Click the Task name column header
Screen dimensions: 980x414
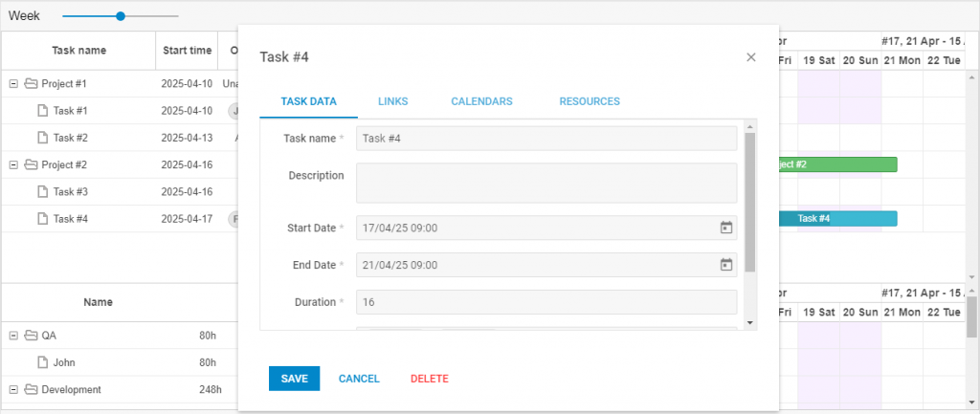click(78, 51)
